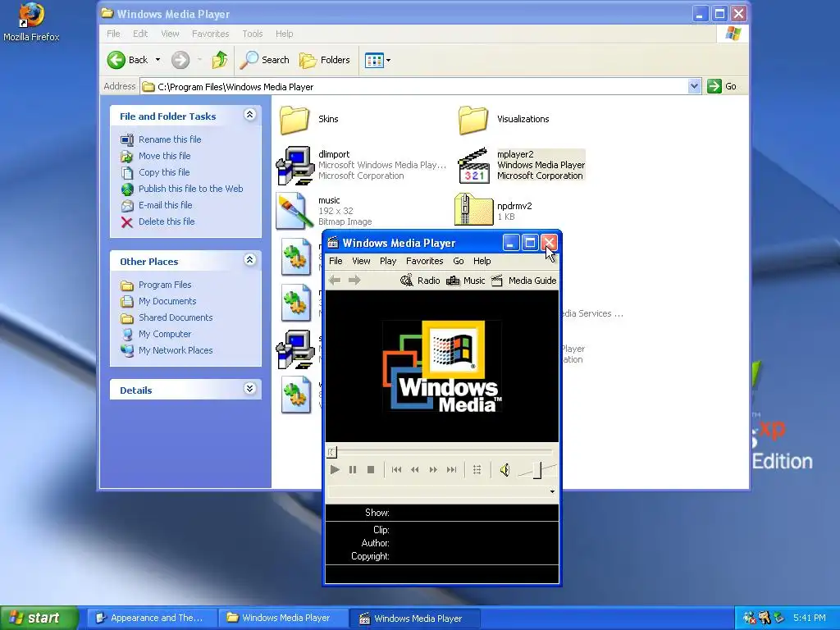Click the Explorer address bar field
The width and height of the screenshot is (840, 630).
click(x=414, y=86)
